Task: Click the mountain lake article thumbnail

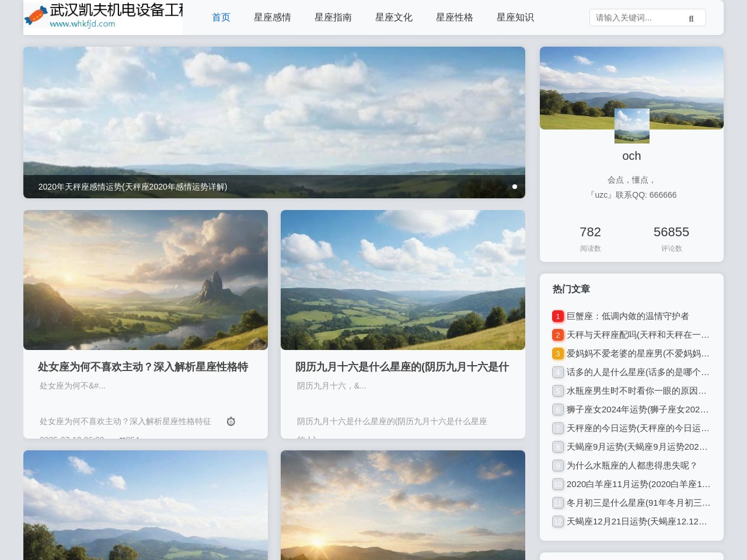Action: coord(145,280)
